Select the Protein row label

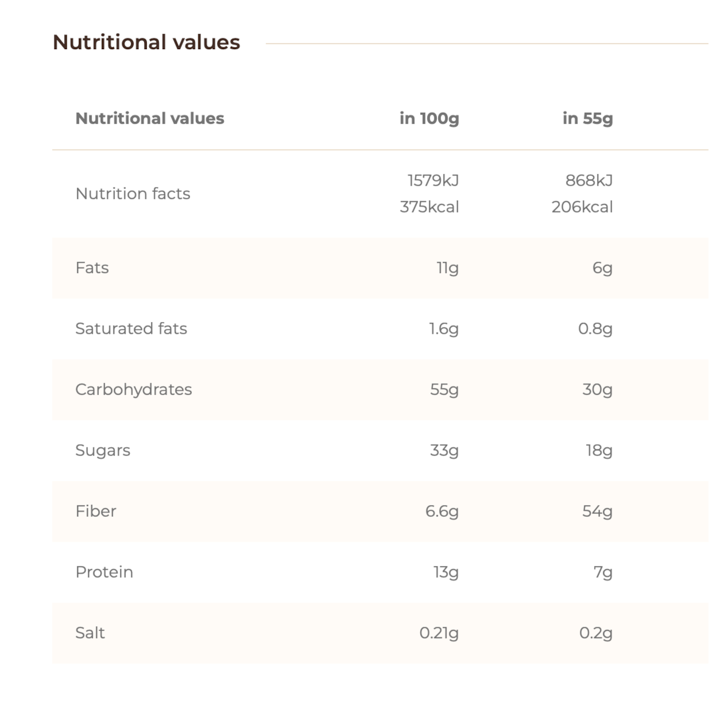(x=104, y=572)
